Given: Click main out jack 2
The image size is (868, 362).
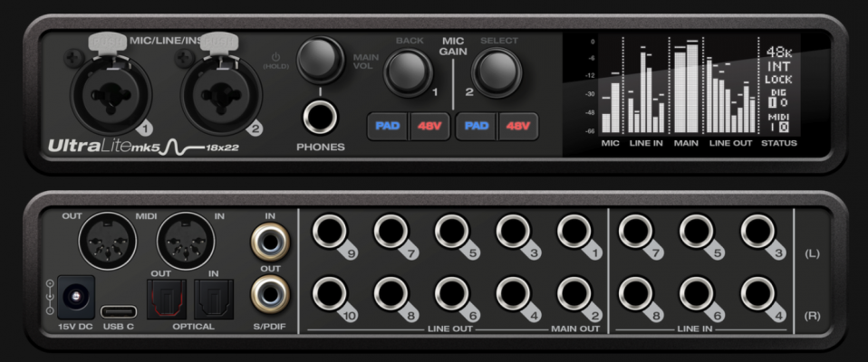Looking at the screenshot, I should coord(574,293).
